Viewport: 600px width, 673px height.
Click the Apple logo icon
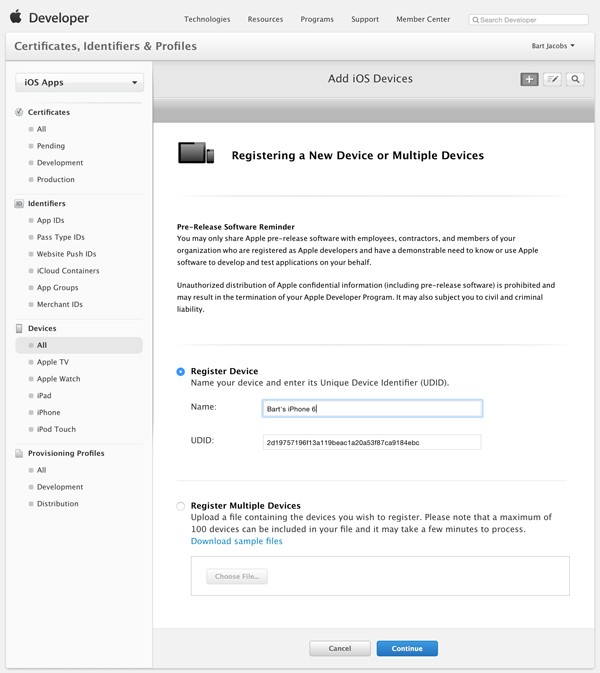(16, 17)
